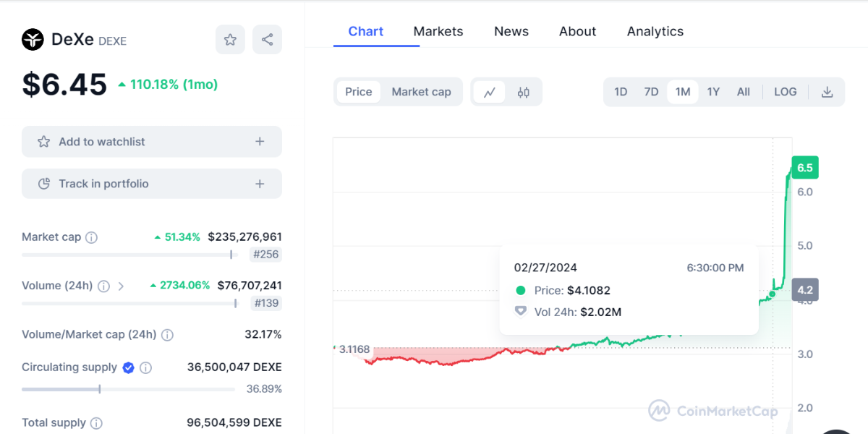
Task: Click the share icon beside DEXE ticker
Action: 267,40
